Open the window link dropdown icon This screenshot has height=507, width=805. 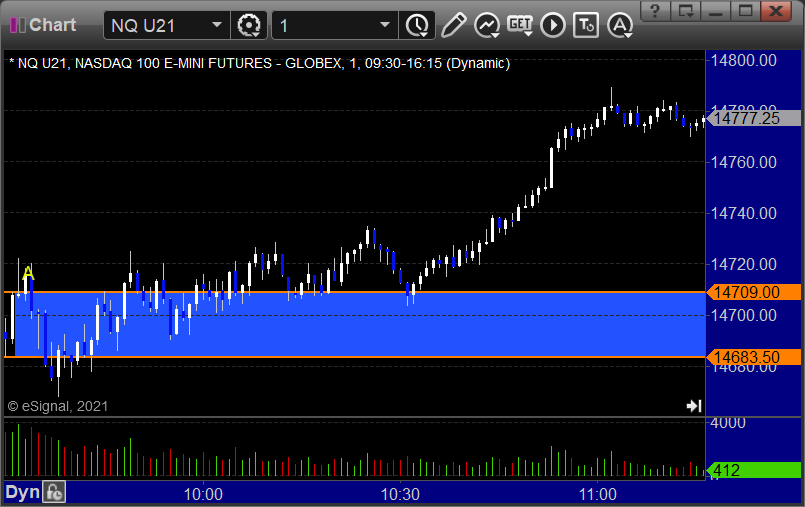[685, 10]
